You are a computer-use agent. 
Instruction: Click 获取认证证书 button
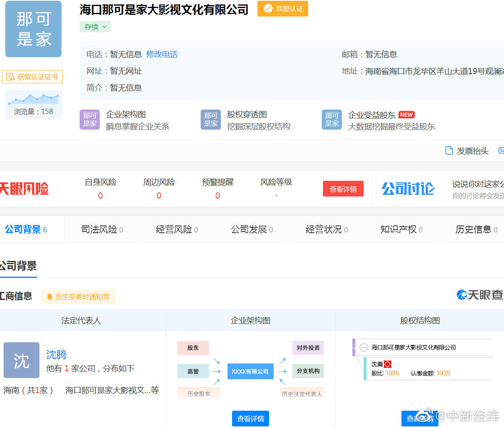(32, 77)
